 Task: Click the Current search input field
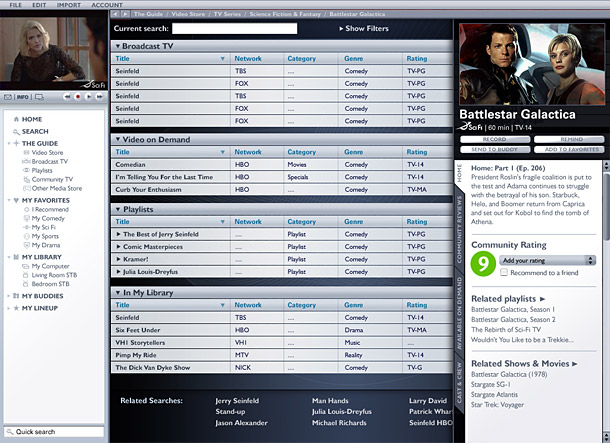tap(235, 28)
